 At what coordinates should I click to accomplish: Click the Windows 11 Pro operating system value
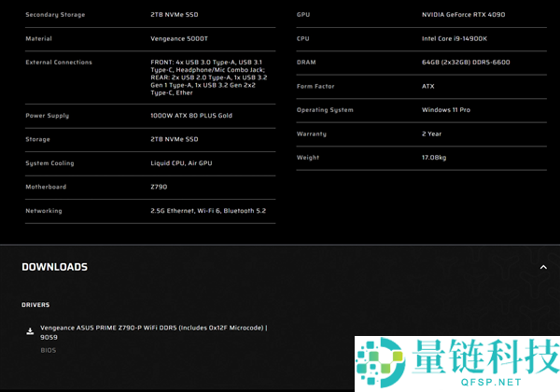click(x=446, y=110)
